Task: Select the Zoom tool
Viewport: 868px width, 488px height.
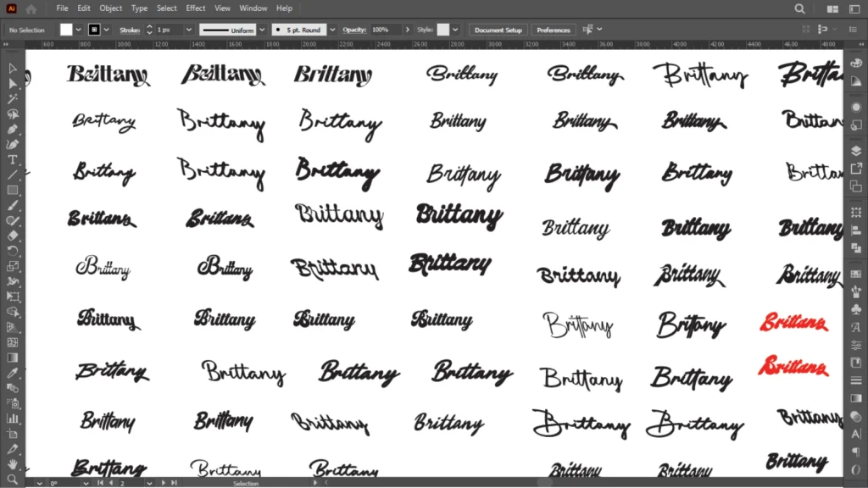Action: [13, 479]
